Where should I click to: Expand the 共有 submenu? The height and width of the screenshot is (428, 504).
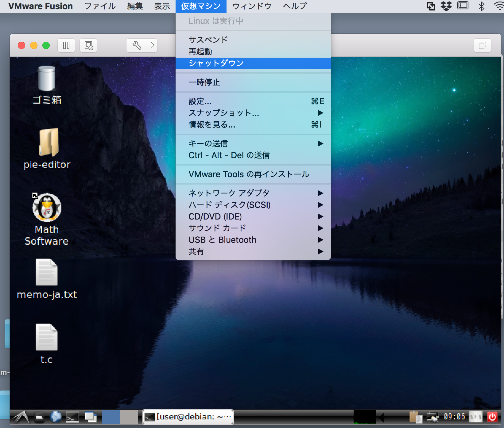point(253,251)
